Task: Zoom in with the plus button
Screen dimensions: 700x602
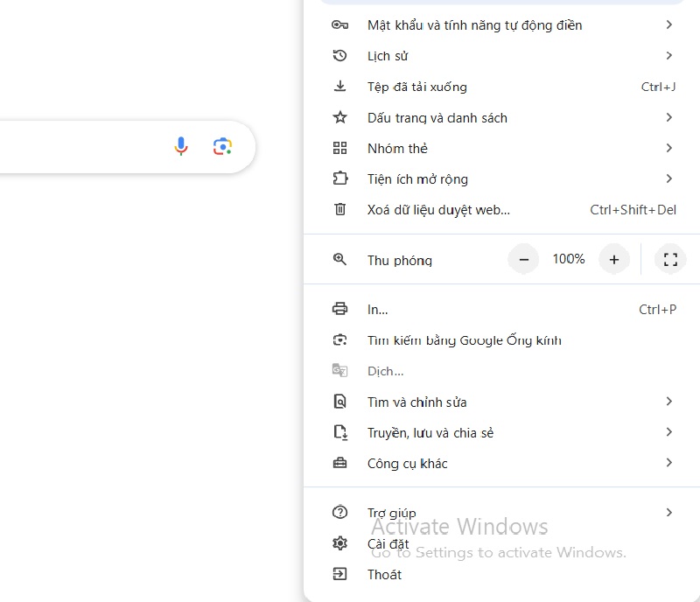Action: click(x=614, y=260)
